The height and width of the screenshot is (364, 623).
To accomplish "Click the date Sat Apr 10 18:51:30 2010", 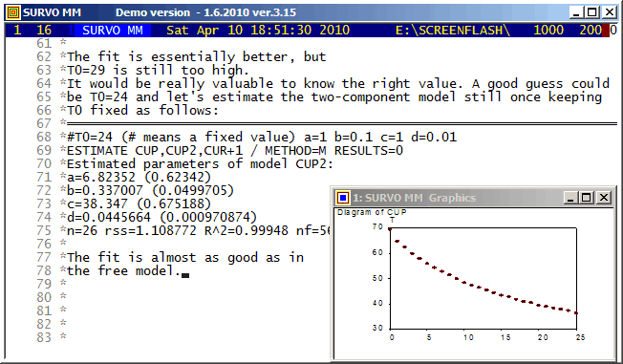I will tap(258, 31).
